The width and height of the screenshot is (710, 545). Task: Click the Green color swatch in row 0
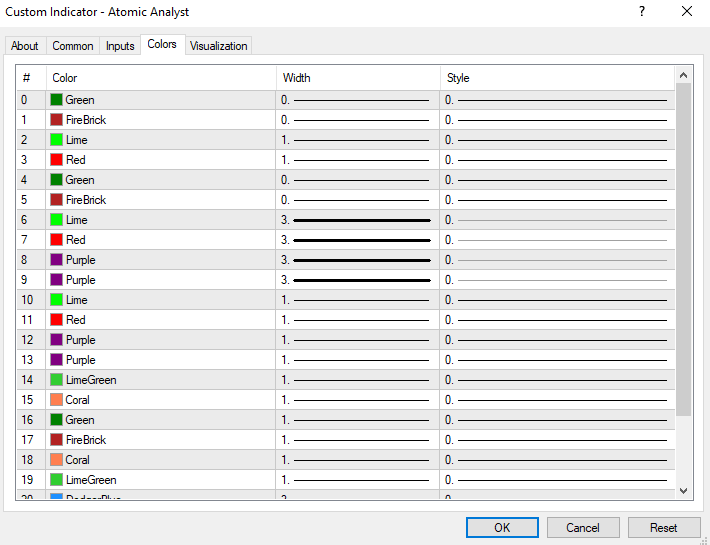tap(57, 100)
